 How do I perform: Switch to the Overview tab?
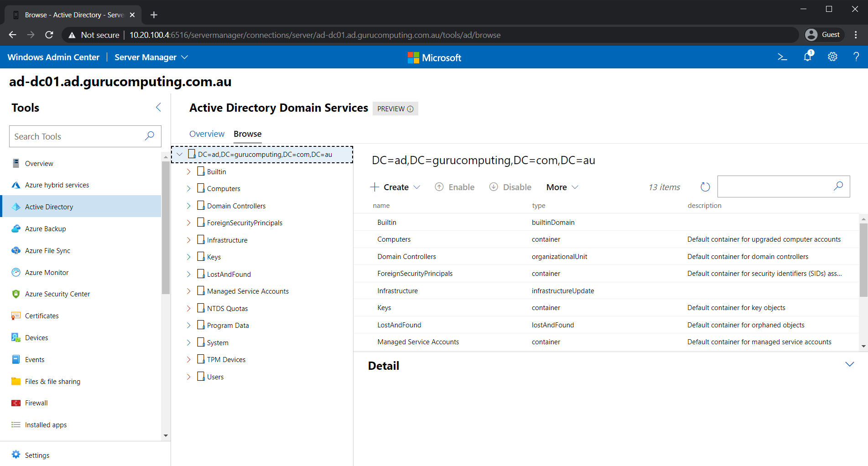[207, 134]
